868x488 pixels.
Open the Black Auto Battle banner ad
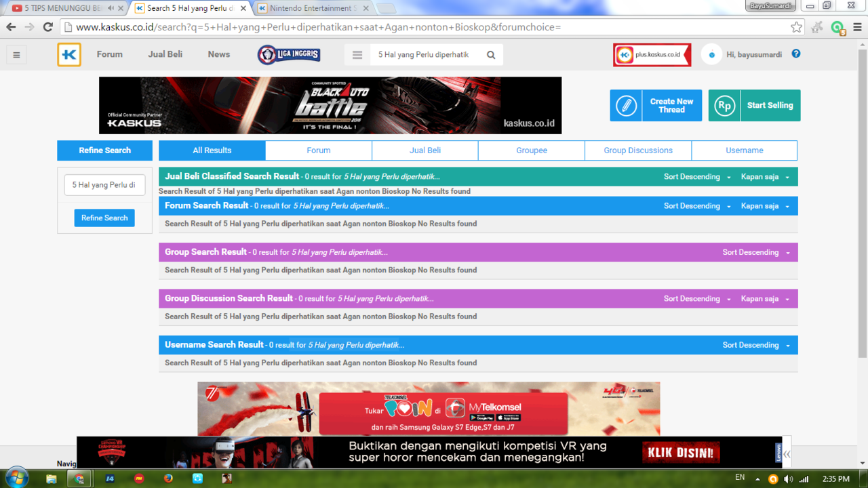point(330,105)
